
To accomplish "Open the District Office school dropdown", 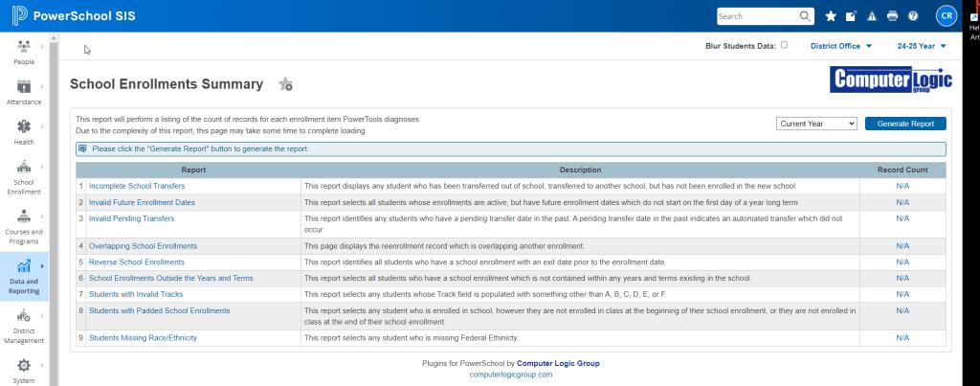I will (840, 46).
